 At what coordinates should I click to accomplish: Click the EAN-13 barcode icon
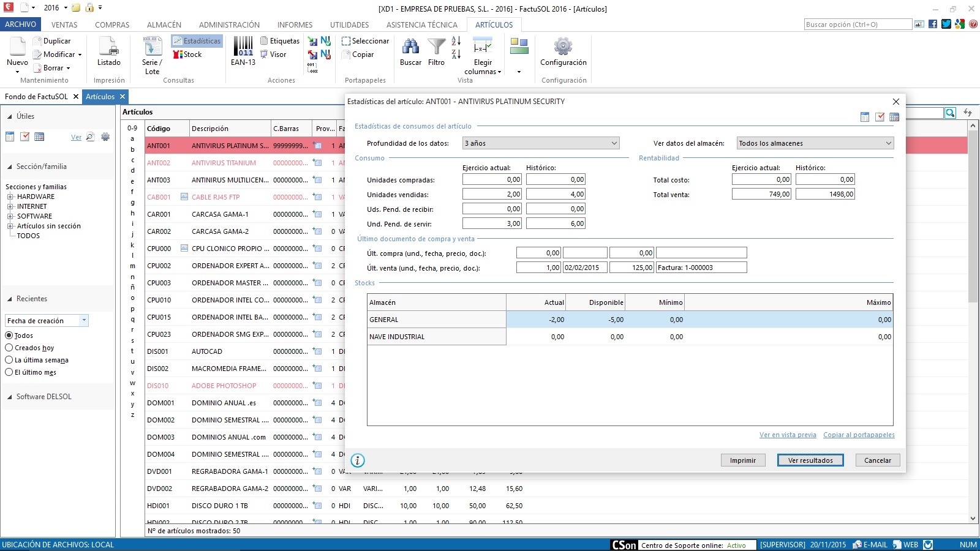click(x=243, y=47)
